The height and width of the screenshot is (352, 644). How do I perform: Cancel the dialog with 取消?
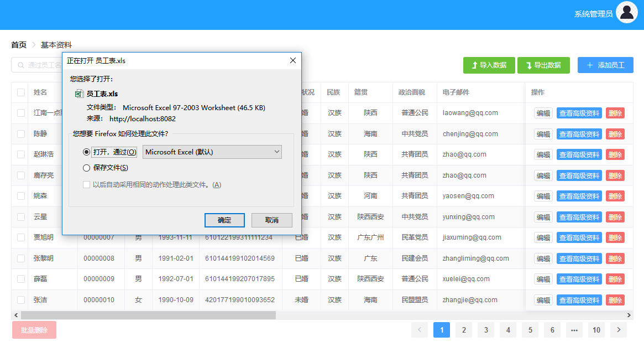coord(272,220)
